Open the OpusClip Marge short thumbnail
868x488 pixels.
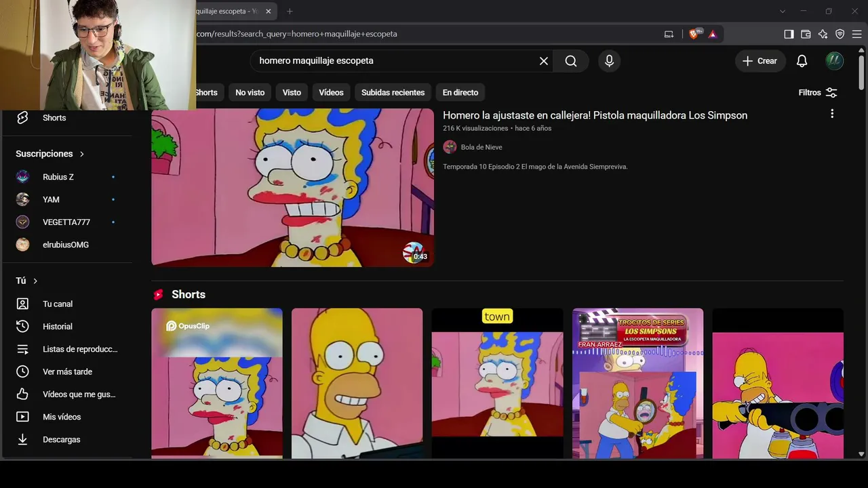(x=217, y=384)
